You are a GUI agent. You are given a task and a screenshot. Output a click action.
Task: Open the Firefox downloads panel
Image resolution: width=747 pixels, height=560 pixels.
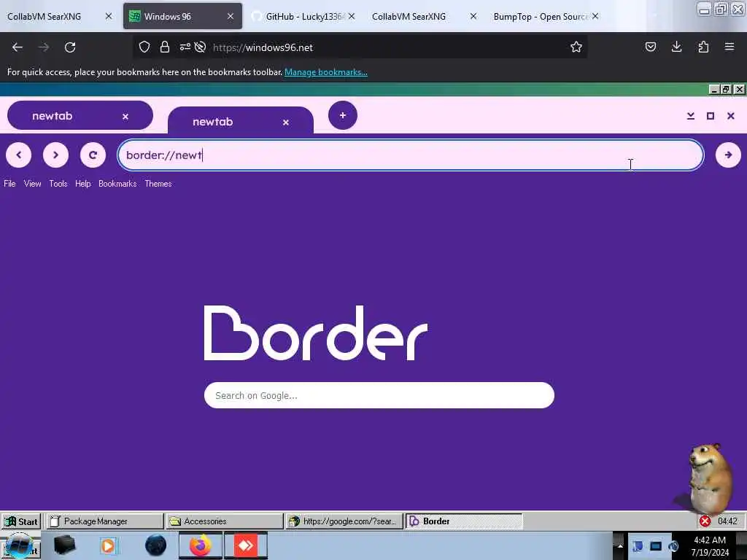pyautogui.click(x=676, y=47)
